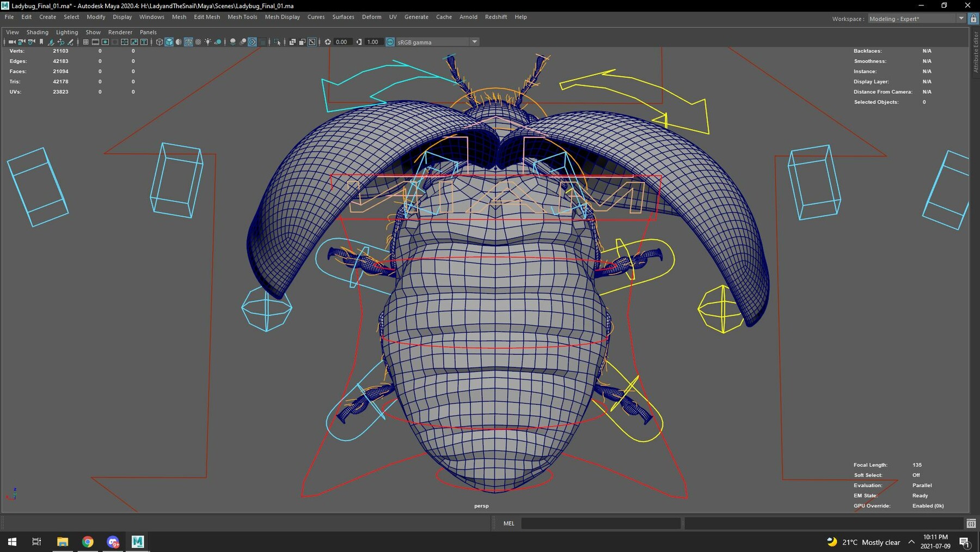
Task: Toggle the viewport exposure control
Action: pyautogui.click(x=328, y=42)
